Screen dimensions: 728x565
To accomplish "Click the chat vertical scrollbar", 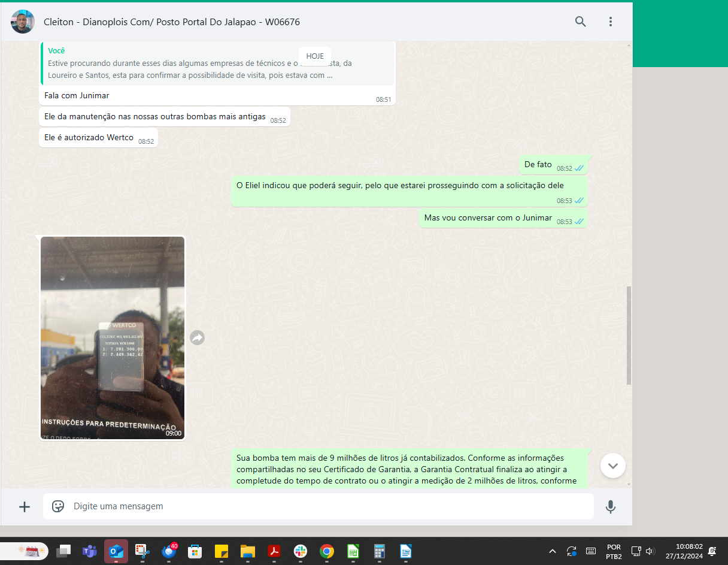I will (628, 335).
